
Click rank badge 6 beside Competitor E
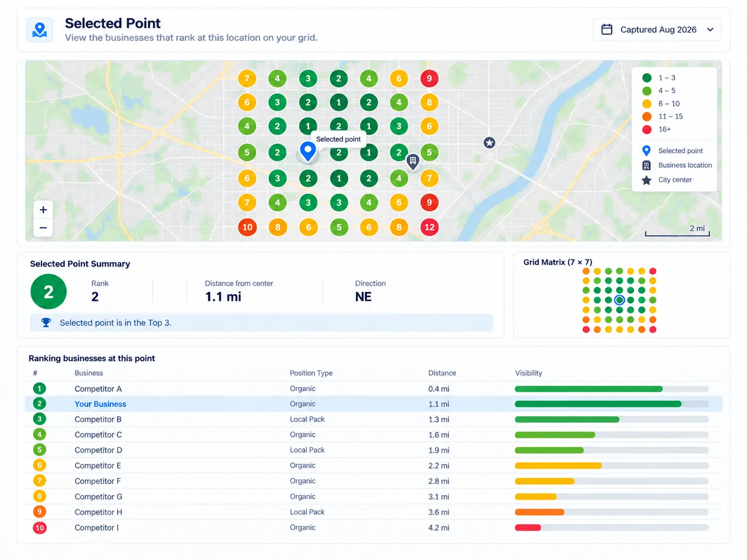coord(39,466)
